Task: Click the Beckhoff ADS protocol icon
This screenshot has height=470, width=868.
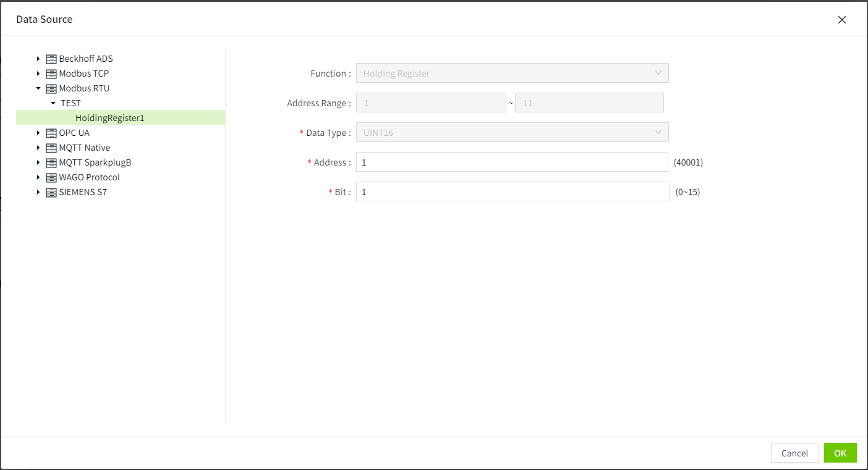Action: (51, 59)
